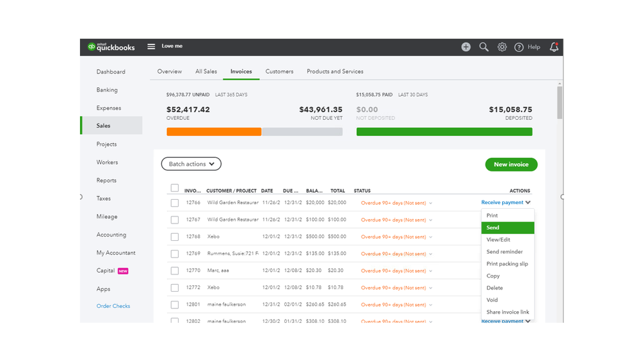Choose Send from the actions menu

point(507,228)
